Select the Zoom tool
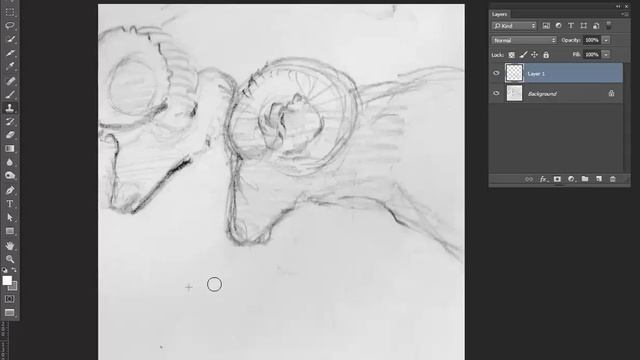The image size is (640, 360). [10, 259]
